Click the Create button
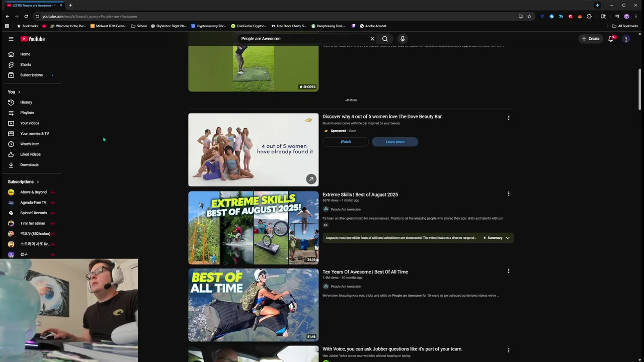This screenshot has height=362, width=644. click(x=591, y=39)
